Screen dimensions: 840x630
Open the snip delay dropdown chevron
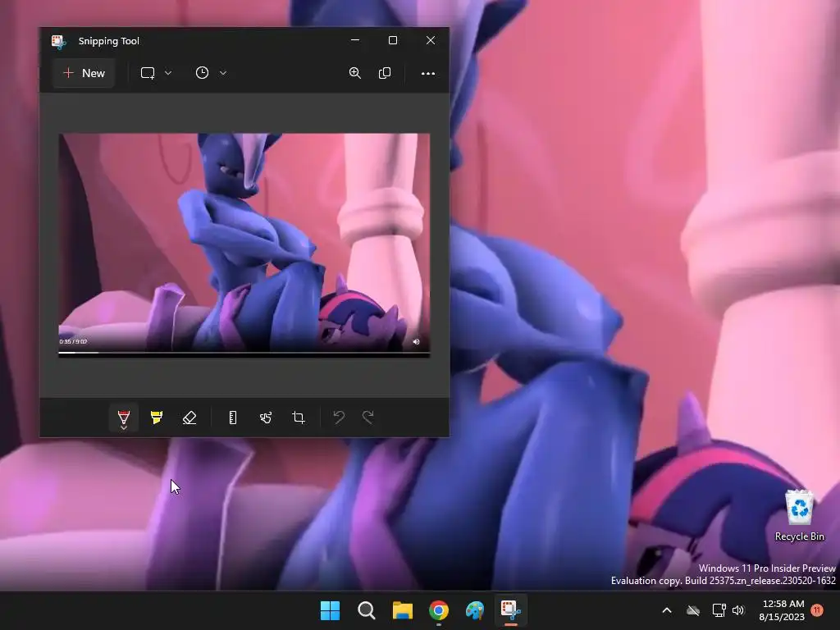coord(223,73)
